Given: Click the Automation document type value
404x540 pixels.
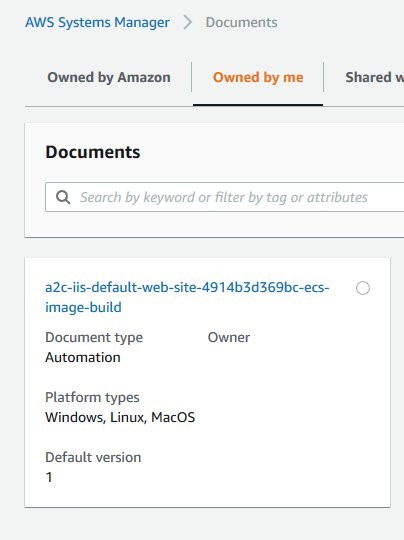Looking at the screenshot, I should click(83, 357).
